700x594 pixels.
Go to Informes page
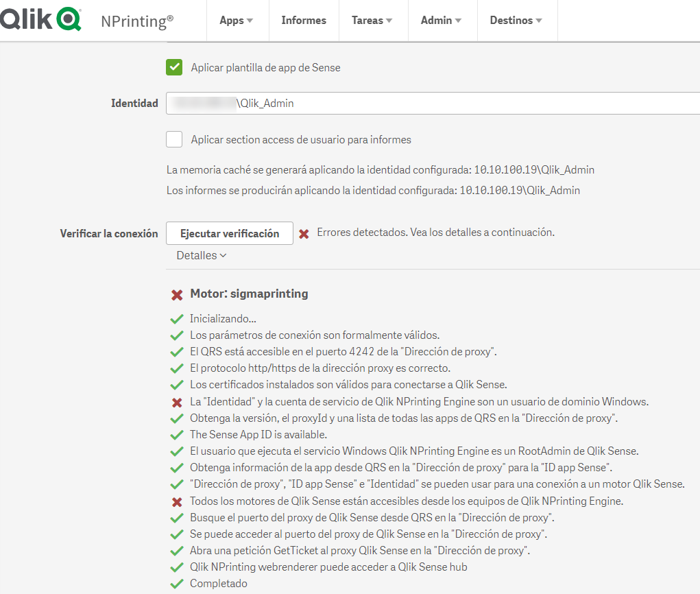tap(304, 21)
